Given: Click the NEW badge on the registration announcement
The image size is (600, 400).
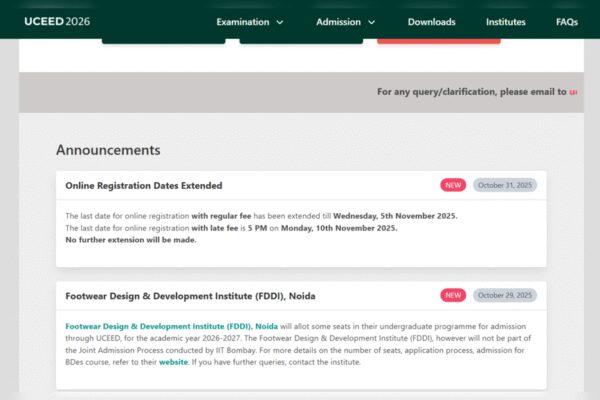Looking at the screenshot, I should 453,185.
